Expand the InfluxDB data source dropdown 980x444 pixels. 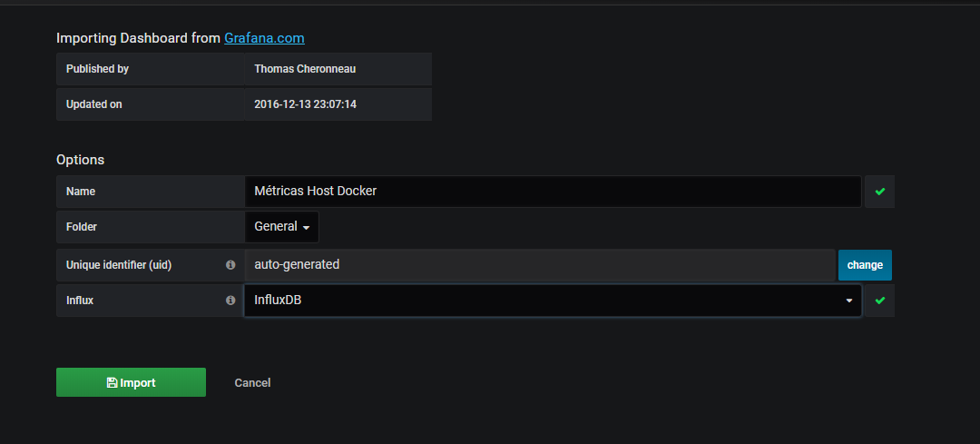(554, 301)
